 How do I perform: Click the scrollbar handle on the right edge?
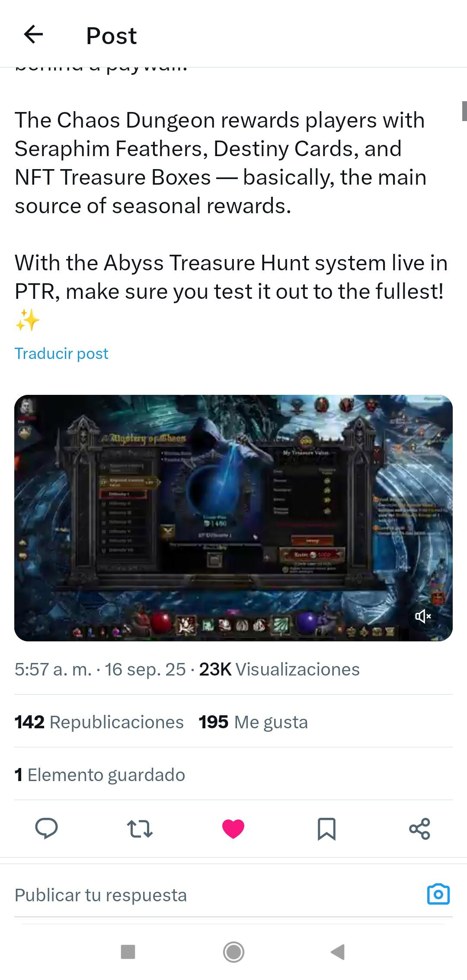click(x=464, y=111)
